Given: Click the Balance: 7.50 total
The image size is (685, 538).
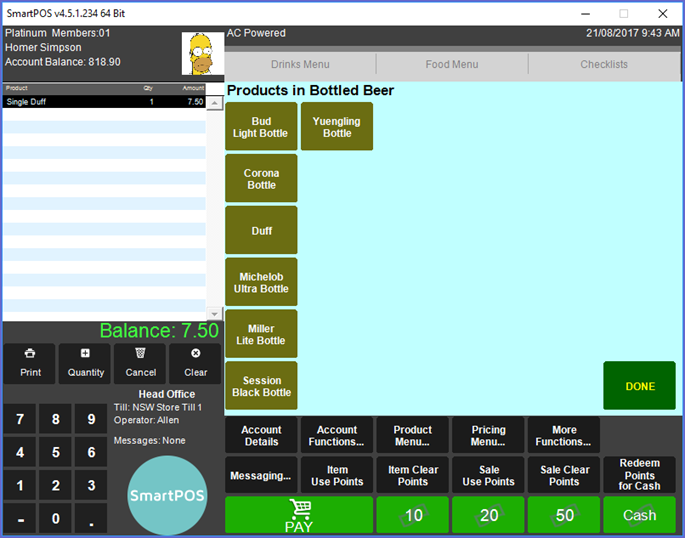Looking at the screenshot, I should pyautogui.click(x=159, y=331).
